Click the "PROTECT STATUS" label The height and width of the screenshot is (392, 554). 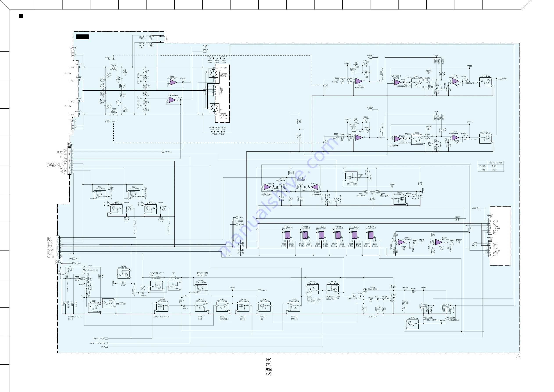click(x=203, y=274)
